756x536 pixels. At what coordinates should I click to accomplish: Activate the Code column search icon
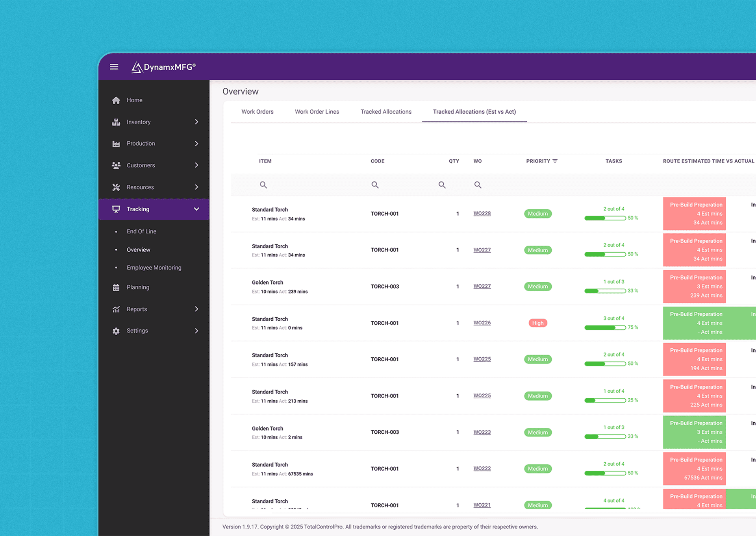point(375,185)
